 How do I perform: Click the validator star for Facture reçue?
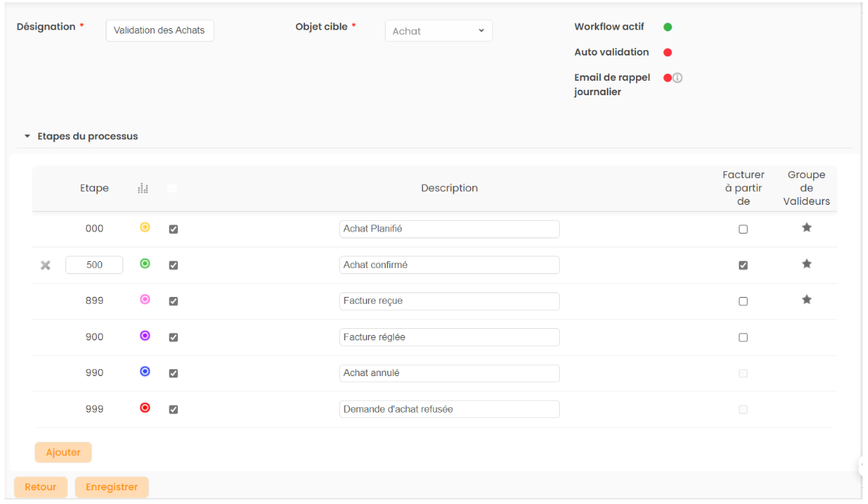coord(806,300)
